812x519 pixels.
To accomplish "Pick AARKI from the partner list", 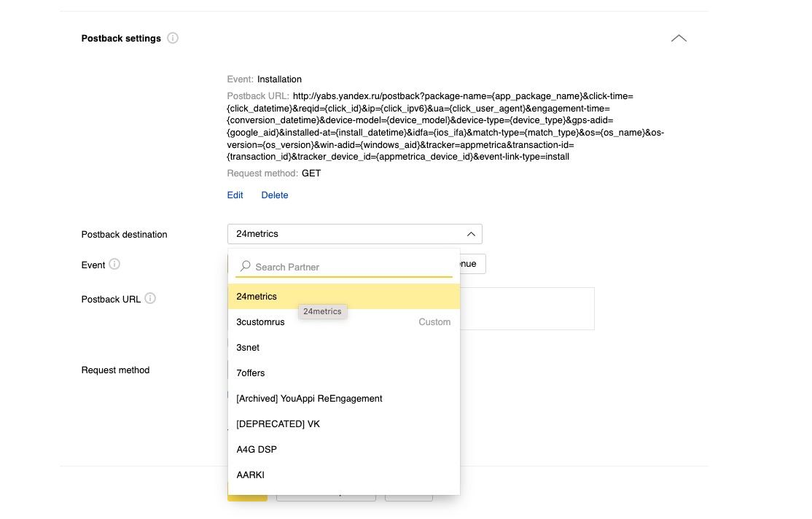I will pos(250,475).
